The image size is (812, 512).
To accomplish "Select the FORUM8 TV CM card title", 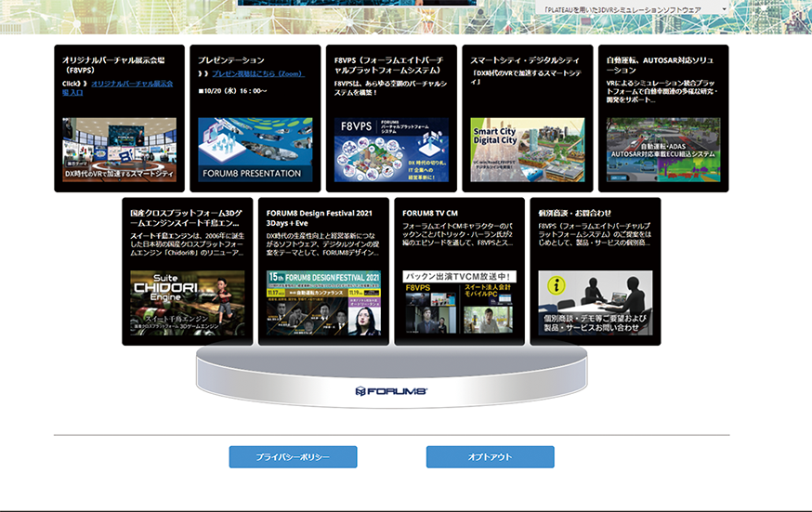I will pos(430,213).
